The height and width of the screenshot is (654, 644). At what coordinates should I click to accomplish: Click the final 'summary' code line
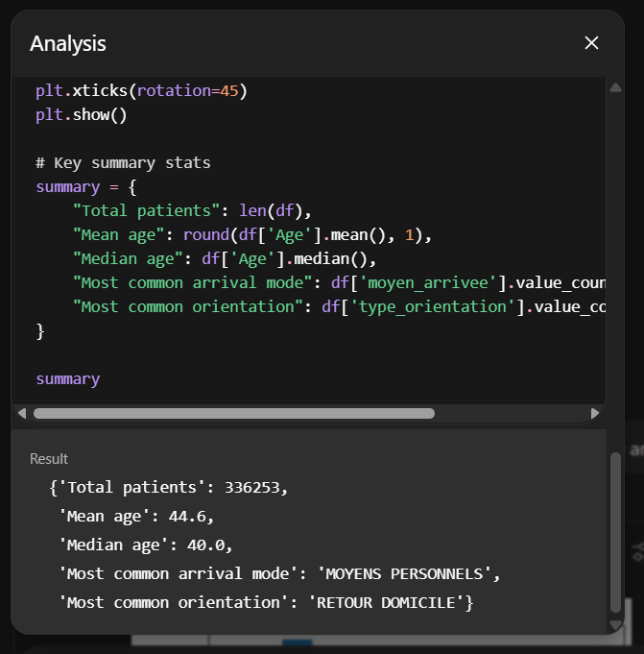point(68,379)
